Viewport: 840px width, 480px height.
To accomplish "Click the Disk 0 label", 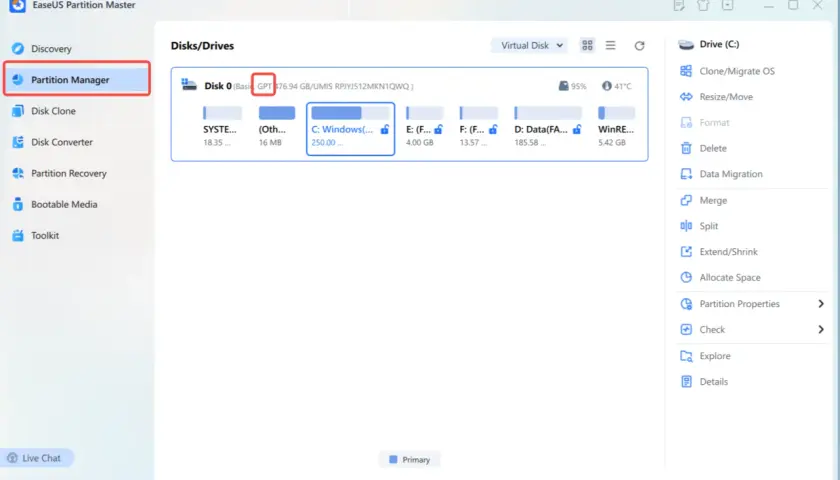I will [218, 86].
